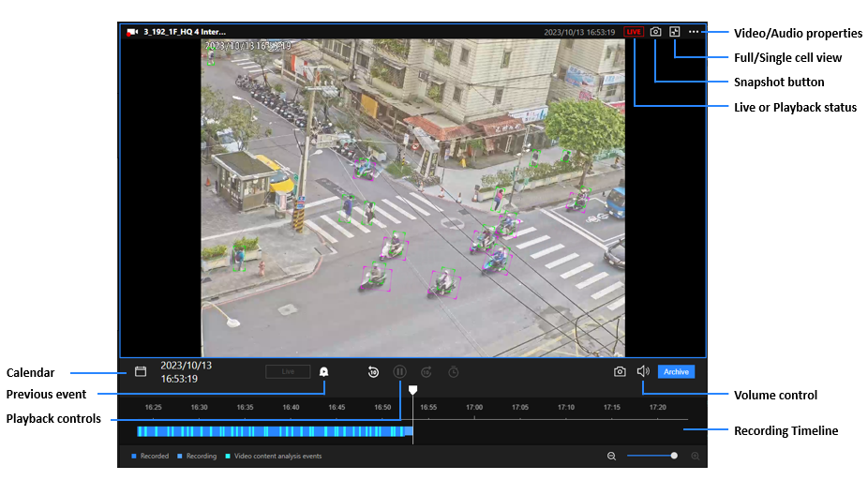The width and height of the screenshot is (868, 480).
Task: Click the 16:35 mark on the timeline
Action: pos(245,408)
